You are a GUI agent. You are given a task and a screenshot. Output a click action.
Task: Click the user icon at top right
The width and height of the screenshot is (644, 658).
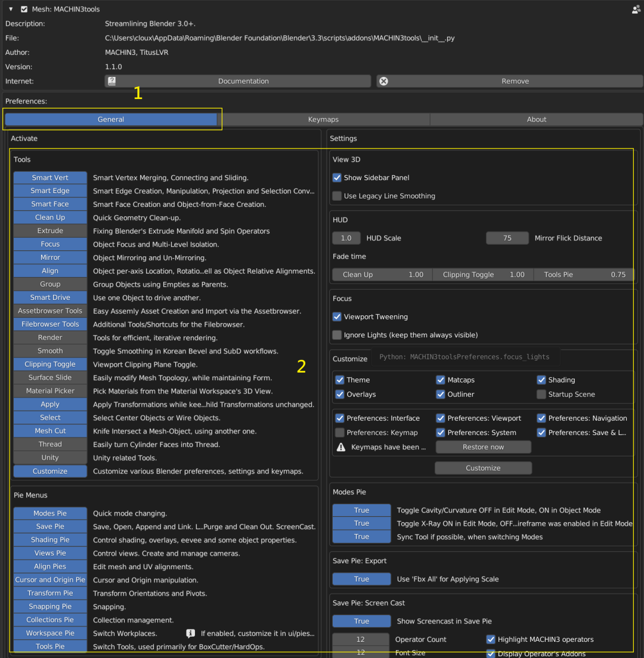coord(636,9)
